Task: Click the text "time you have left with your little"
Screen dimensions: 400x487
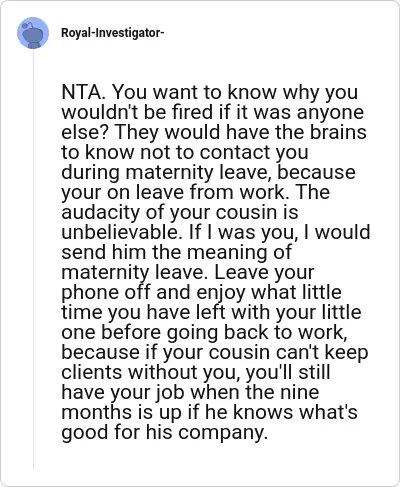Action: [x=211, y=312]
